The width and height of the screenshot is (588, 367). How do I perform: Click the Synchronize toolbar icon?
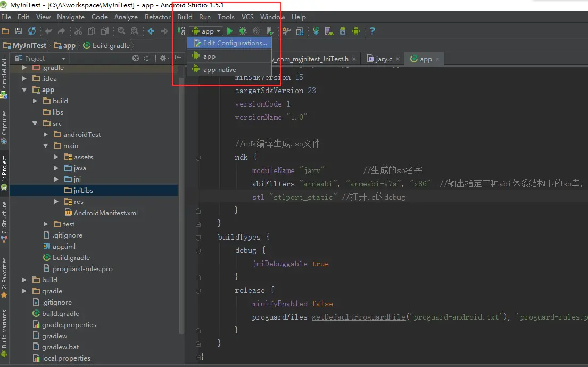(32, 31)
